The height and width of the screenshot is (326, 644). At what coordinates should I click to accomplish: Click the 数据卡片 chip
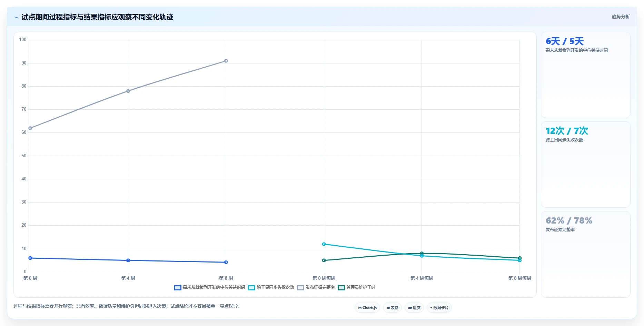click(439, 308)
